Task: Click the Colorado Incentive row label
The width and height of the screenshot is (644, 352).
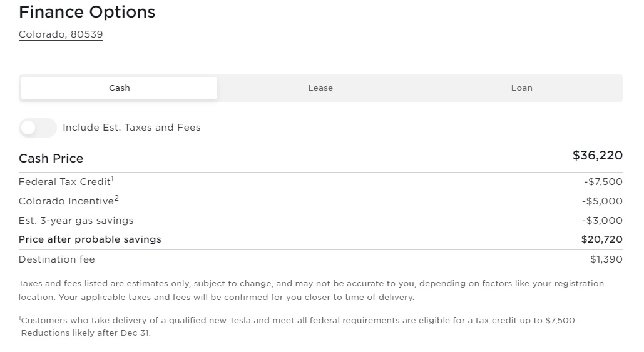Action: (x=66, y=201)
